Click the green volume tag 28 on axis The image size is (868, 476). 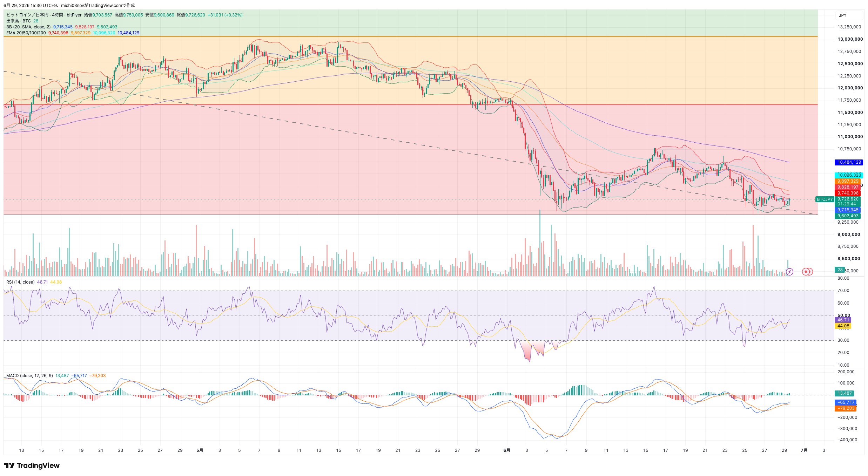(840, 270)
